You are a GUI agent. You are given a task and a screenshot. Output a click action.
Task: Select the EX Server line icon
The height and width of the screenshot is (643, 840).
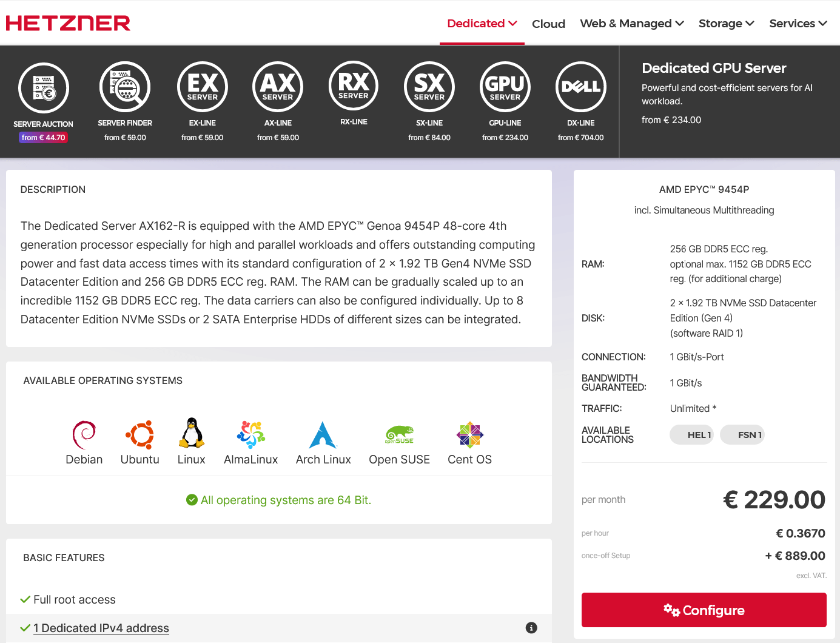click(203, 87)
